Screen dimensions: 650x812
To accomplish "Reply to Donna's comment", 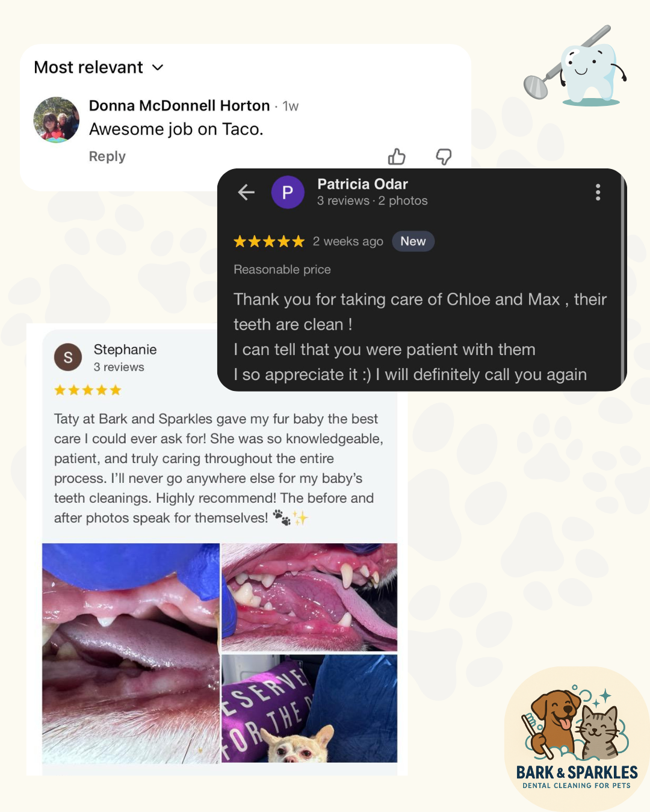I will click(x=107, y=156).
